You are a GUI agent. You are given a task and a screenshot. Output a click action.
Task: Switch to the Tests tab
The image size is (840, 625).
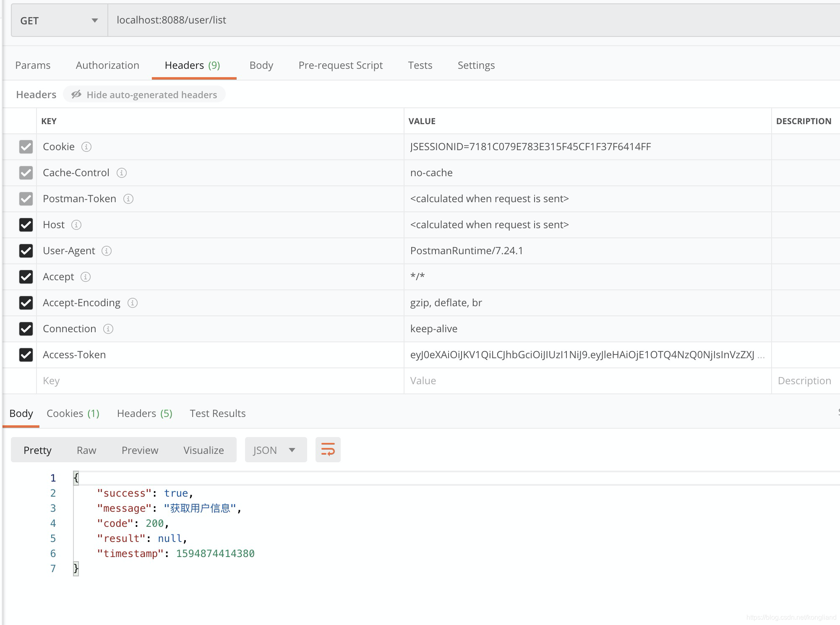coord(420,65)
